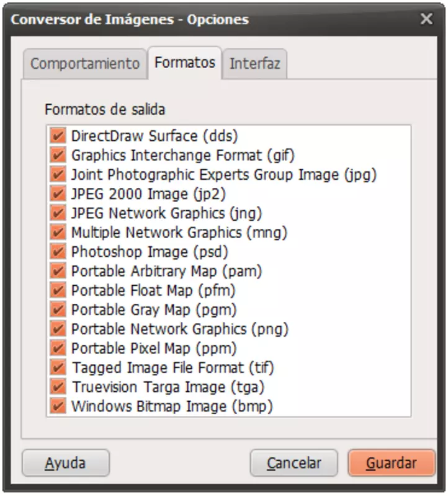Uncheck Portable Pixel Map (ppm)
This screenshot has width=448, height=496.
click(x=58, y=348)
